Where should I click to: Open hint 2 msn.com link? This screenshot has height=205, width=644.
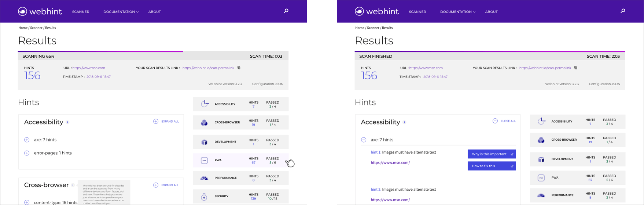click(390, 200)
